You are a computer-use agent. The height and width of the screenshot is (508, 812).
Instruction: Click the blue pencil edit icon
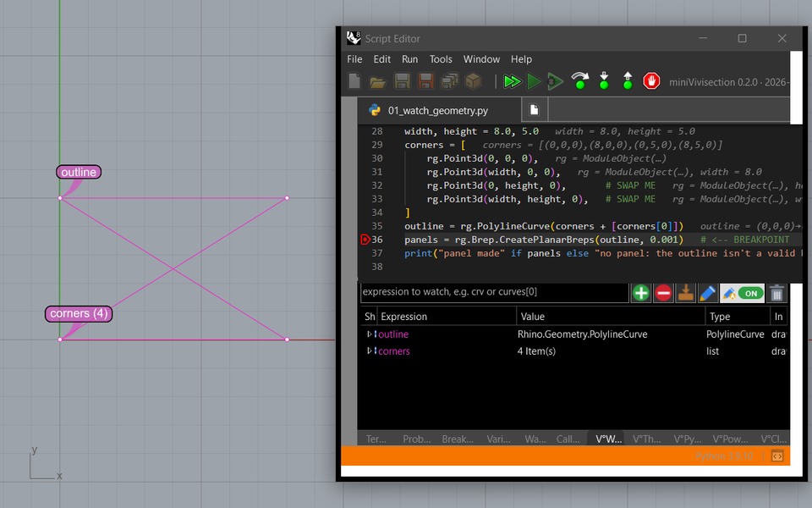coord(707,293)
